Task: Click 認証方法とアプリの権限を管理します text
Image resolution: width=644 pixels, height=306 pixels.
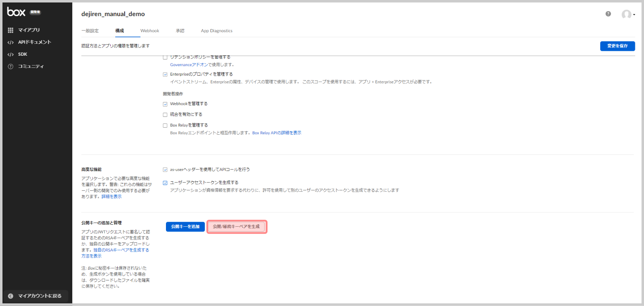Action: [116, 46]
